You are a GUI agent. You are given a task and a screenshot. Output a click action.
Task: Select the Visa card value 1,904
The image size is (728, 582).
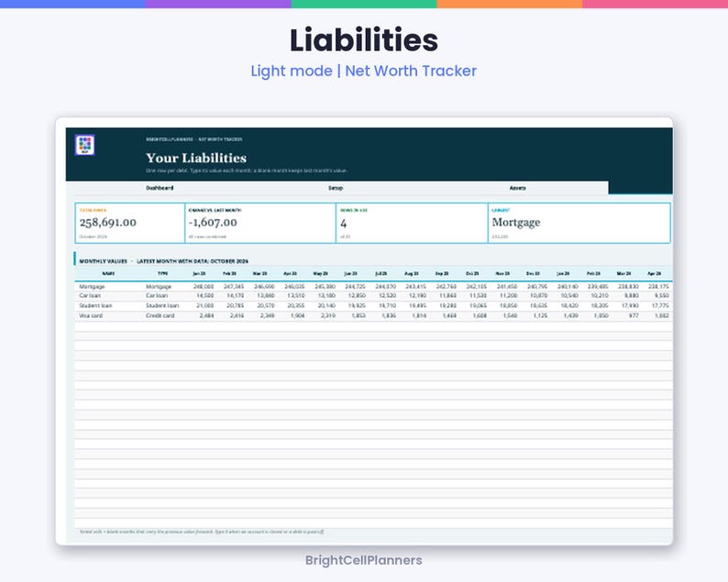click(x=298, y=315)
